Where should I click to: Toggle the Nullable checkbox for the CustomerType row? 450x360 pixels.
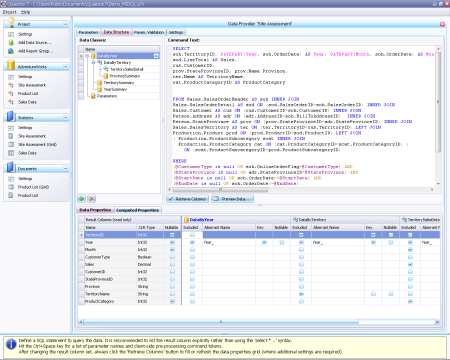tap(172, 257)
